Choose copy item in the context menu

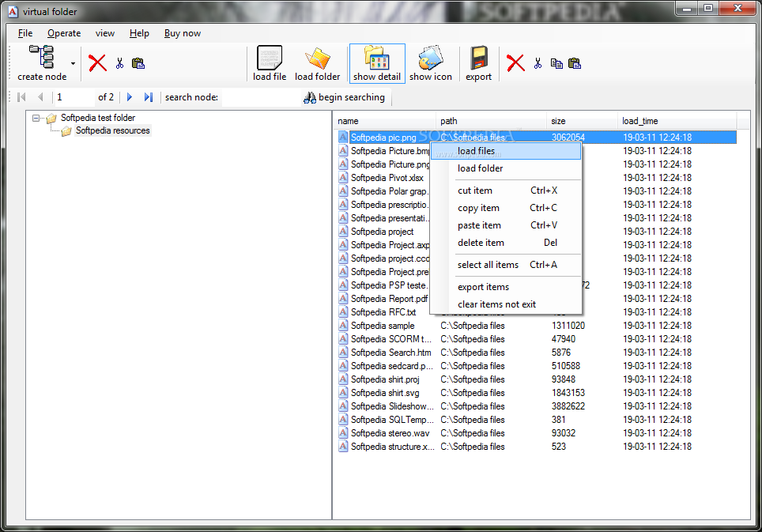click(x=506, y=208)
